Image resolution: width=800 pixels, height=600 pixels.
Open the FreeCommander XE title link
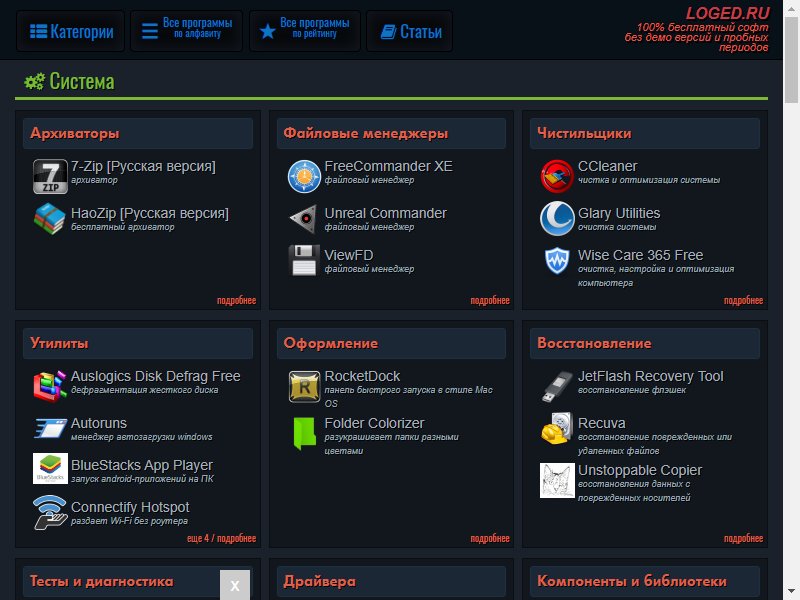388,166
